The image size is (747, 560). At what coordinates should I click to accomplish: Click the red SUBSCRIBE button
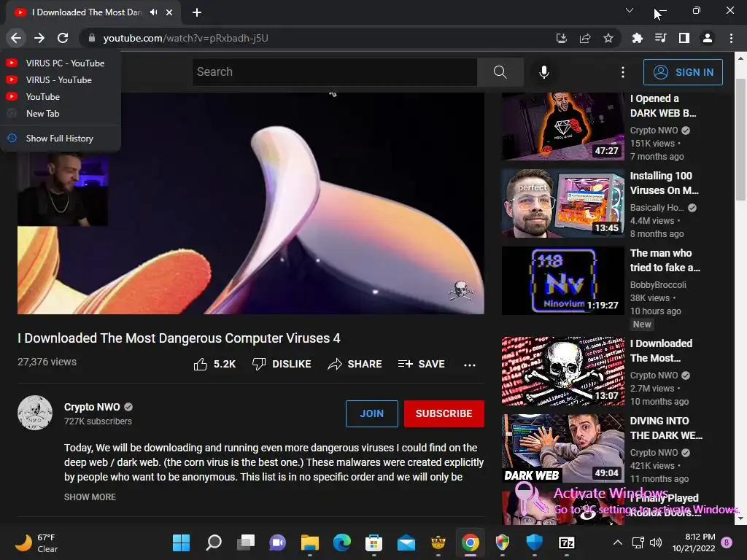pos(444,413)
